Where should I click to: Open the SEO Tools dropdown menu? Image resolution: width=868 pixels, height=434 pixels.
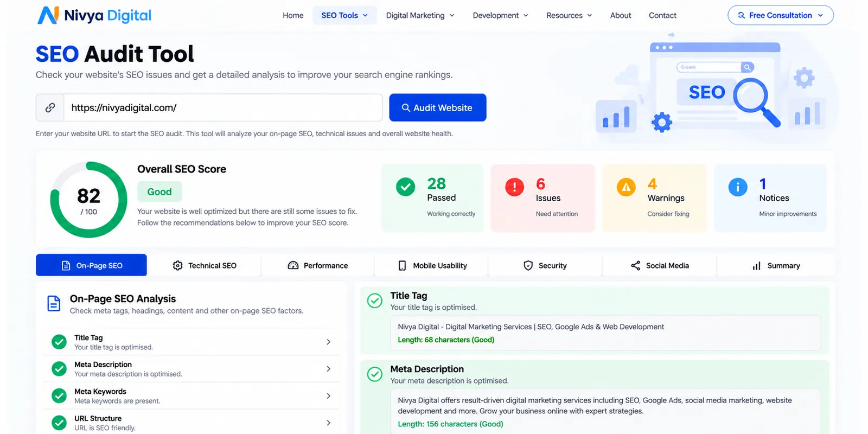pos(344,15)
